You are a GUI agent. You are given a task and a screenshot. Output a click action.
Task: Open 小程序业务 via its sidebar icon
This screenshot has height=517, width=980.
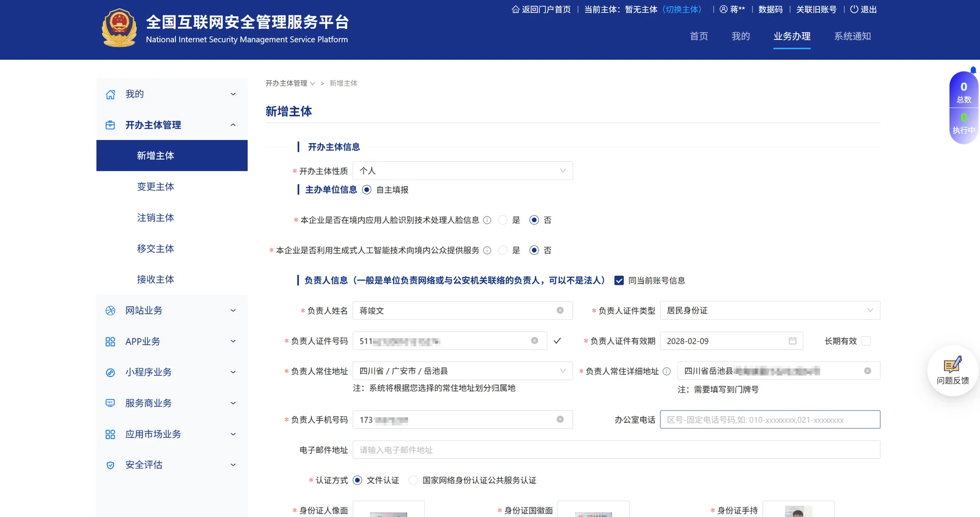(110, 372)
